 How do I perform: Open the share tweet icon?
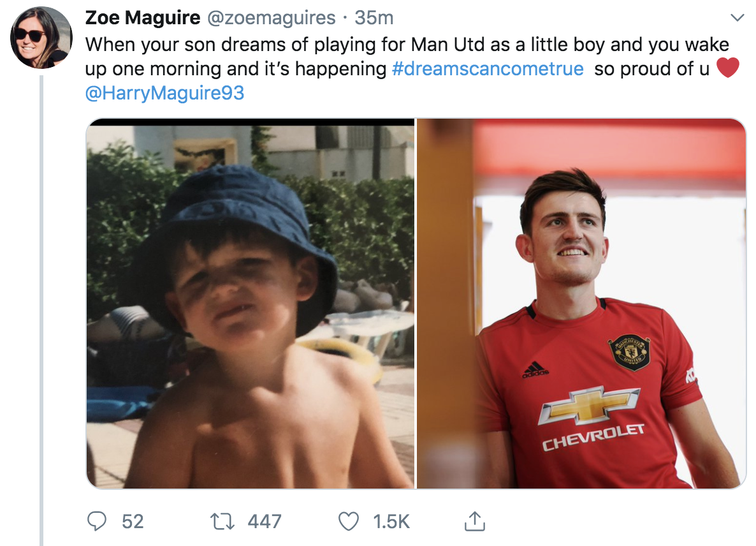point(473,522)
